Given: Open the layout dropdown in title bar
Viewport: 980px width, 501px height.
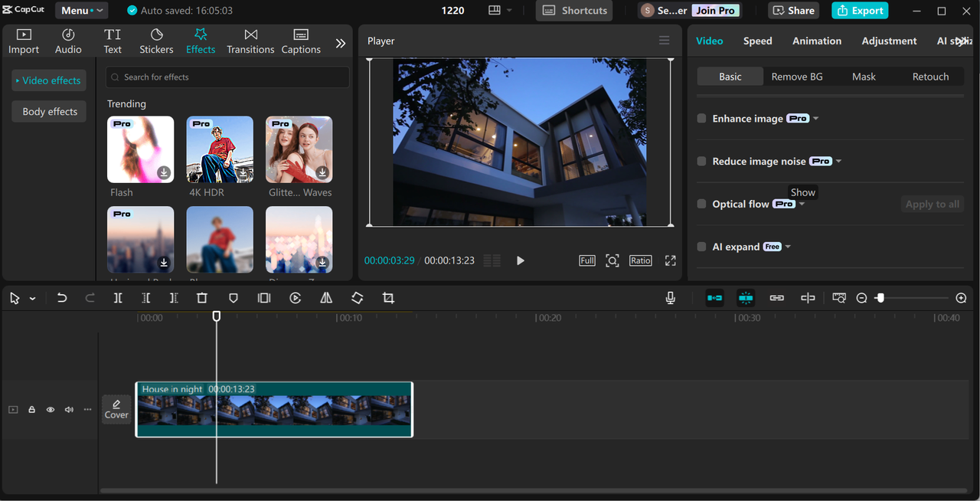Looking at the screenshot, I should tap(499, 11).
